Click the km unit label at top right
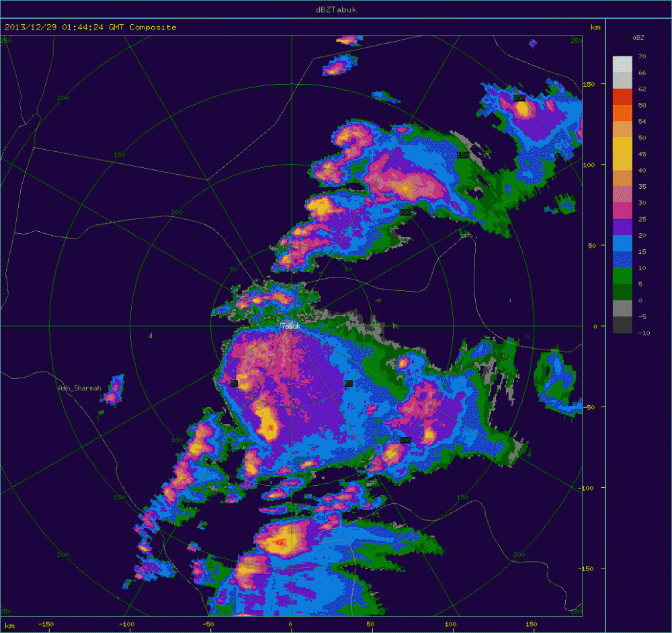The image size is (672, 633). [x=595, y=28]
